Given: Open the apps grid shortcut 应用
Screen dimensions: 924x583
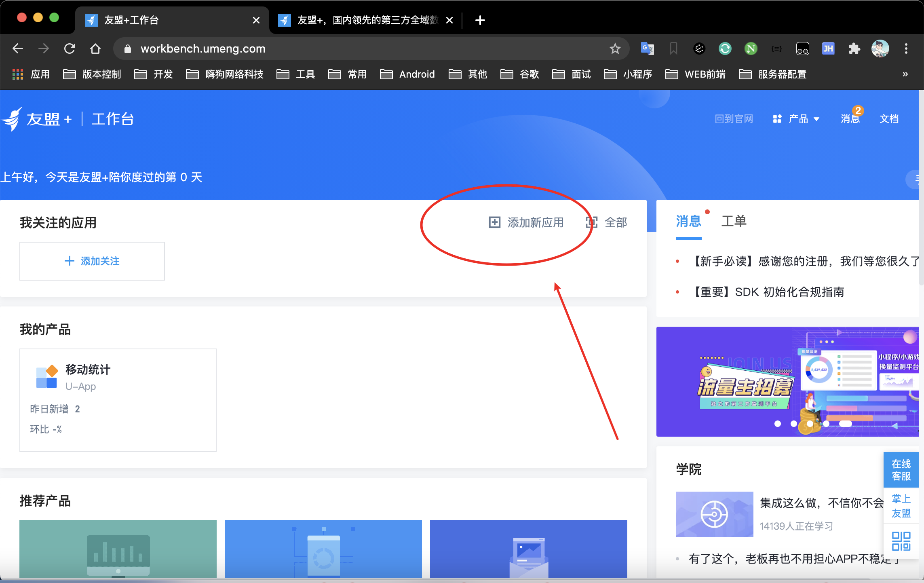Looking at the screenshot, I should pos(31,74).
